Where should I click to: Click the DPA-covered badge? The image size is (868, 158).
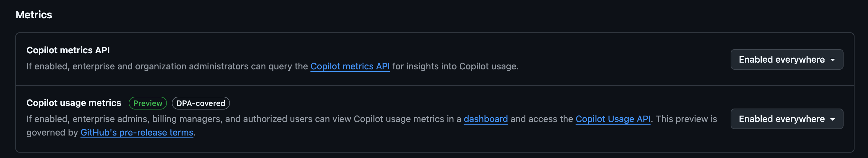[200, 103]
